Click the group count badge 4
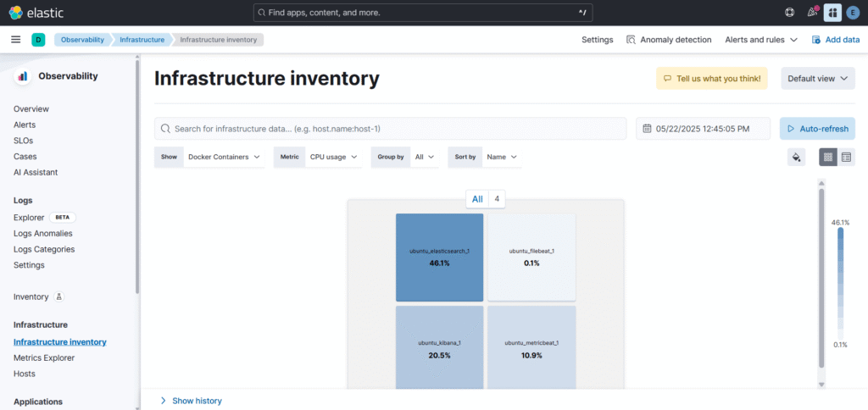868x410 pixels. (497, 199)
